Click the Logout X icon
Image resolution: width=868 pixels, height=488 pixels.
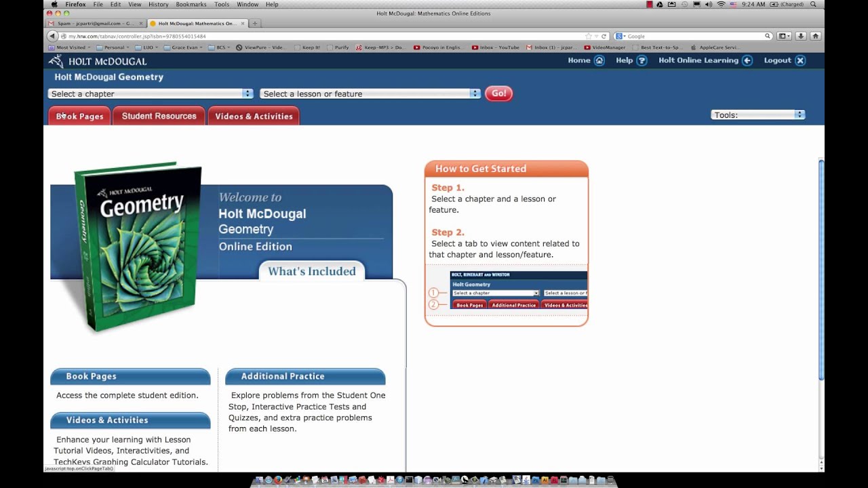coord(800,60)
